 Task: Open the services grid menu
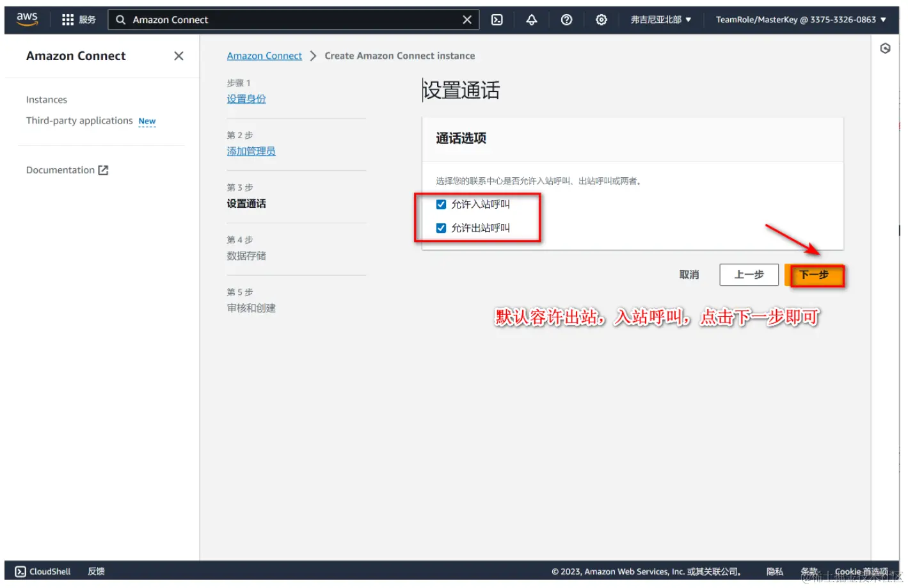(x=68, y=20)
